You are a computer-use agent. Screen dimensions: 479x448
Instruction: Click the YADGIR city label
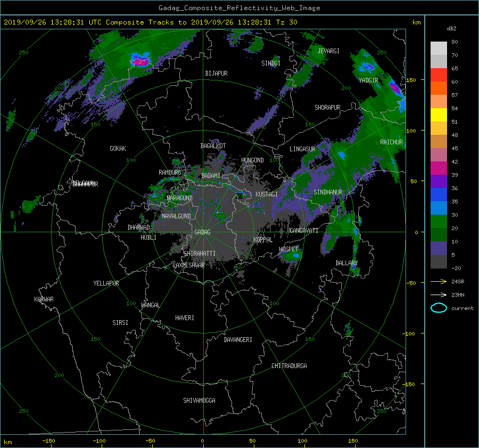click(x=368, y=80)
